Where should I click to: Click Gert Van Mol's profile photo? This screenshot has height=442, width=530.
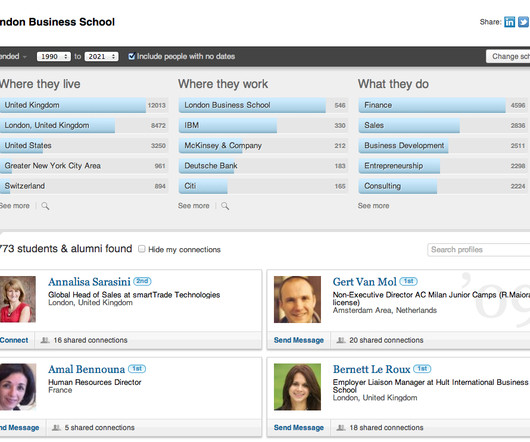click(297, 299)
